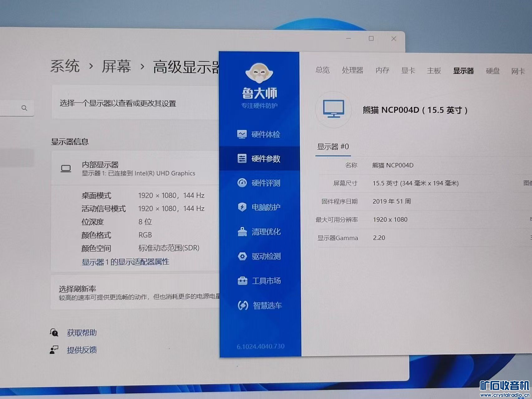Click the 驱动检测 icon
The height and width of the screenshot is (399, 532).
242,256
